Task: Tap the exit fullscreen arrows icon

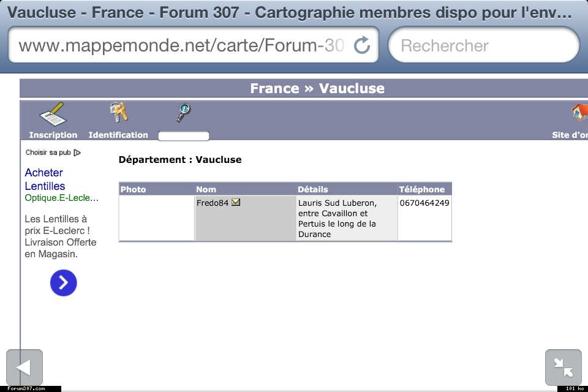Action: pyautogui.click(x=563, y=367)
